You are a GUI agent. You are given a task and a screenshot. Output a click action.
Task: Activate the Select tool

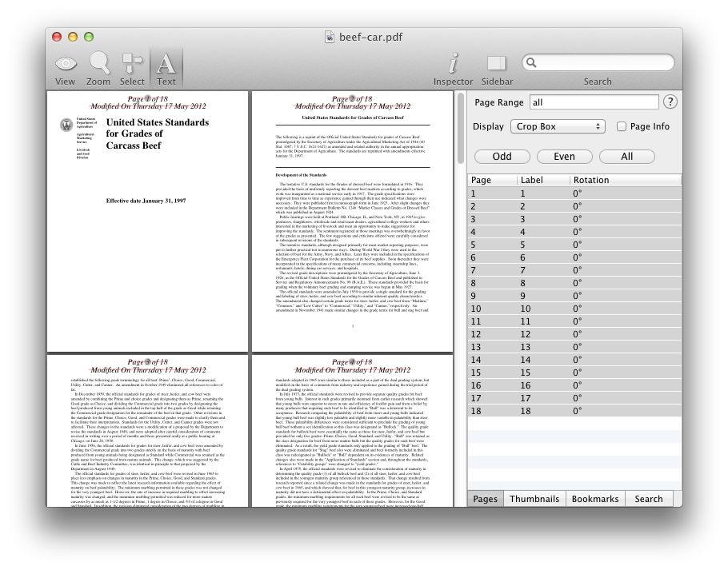click(x=132, y=69)
